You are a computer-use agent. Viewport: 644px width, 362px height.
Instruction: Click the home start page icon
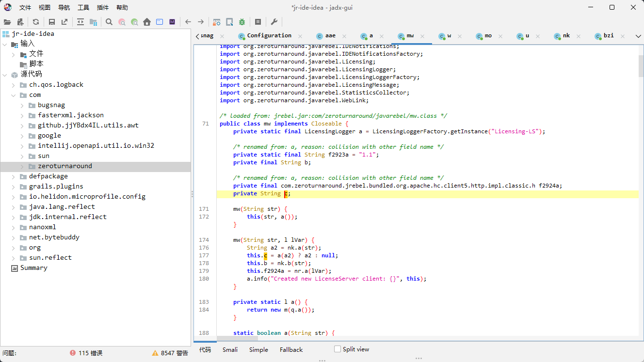[x=147, y=22]
